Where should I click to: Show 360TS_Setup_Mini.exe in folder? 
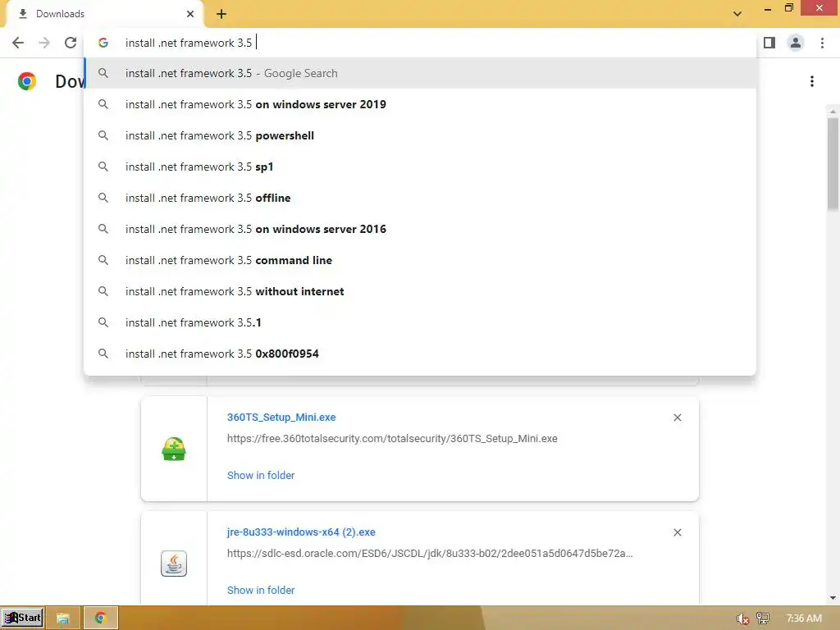[x=261, y=475]
